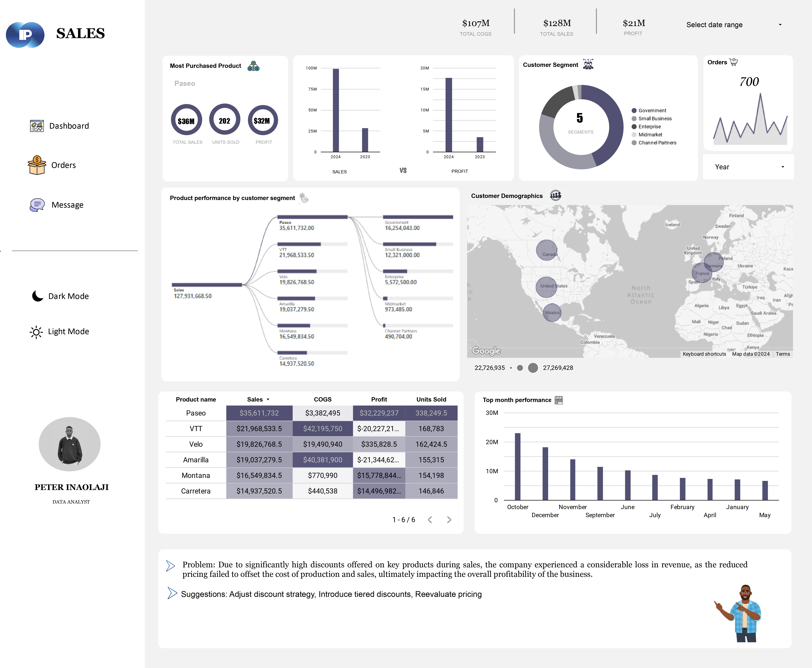Viewport: 812px width, 668px height.
Task: Click the Orders shopping cart icon
Action: coord(733,62)
